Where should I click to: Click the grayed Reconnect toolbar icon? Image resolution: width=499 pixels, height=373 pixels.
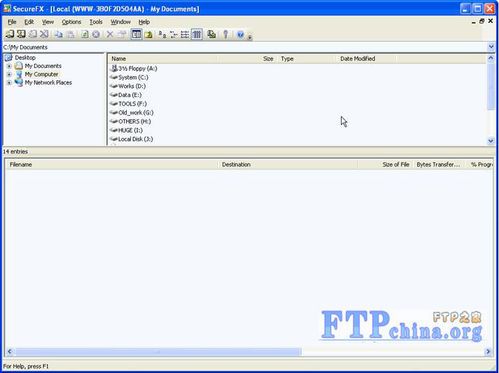point(33,34)
